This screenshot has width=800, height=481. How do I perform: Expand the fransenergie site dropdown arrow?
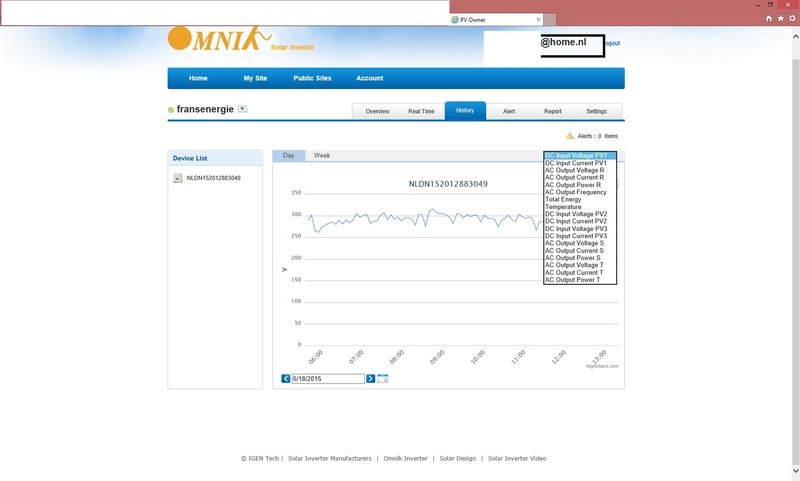click(243, 109)
